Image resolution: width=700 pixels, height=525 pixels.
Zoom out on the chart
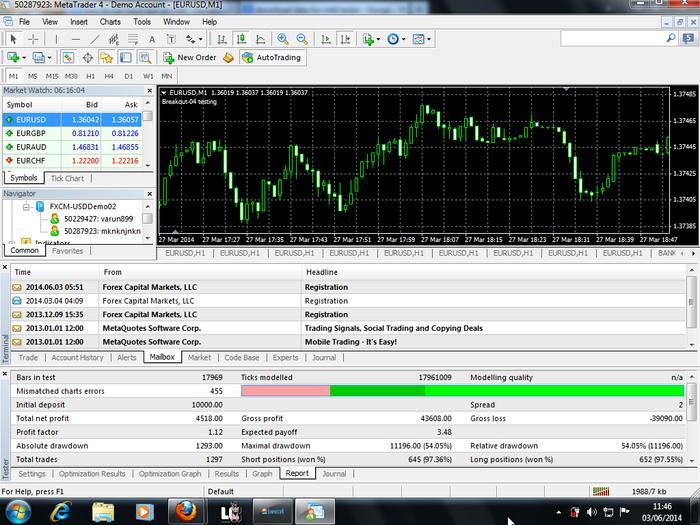(302, 39)
